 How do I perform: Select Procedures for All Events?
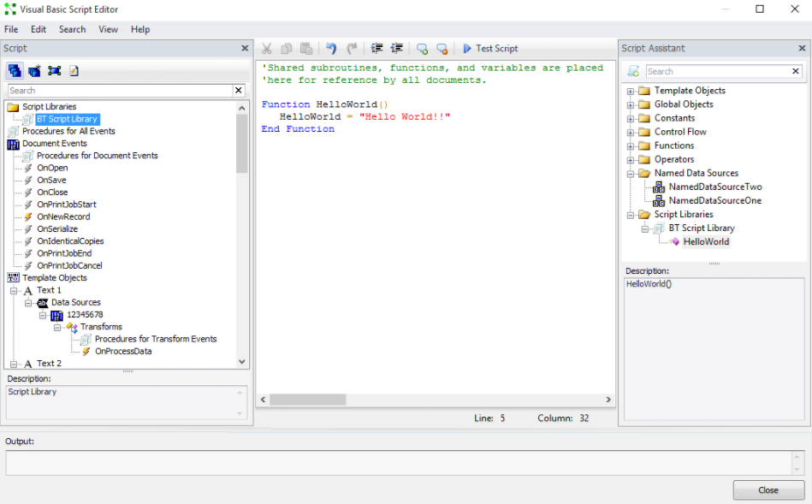click(68, 131)
